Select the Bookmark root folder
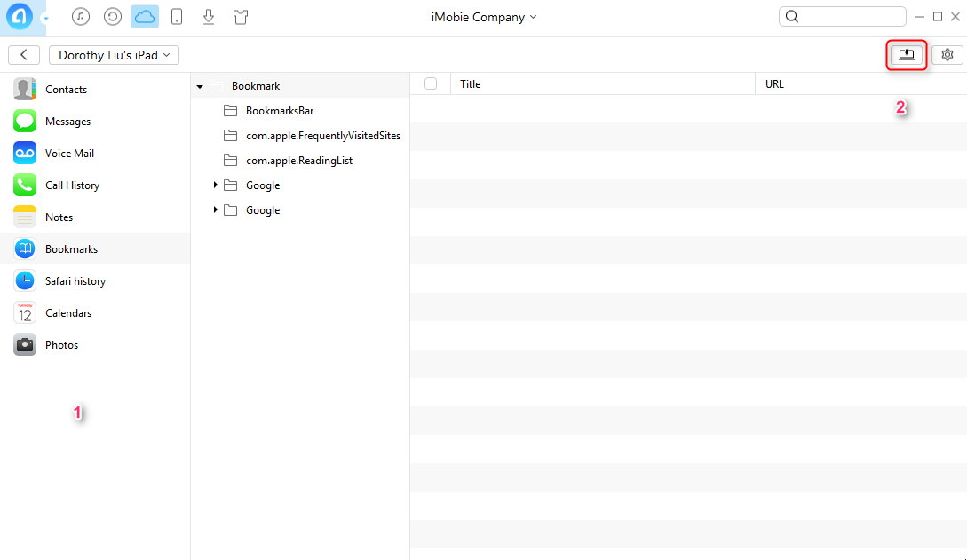This screenshot has width=967, height=560. pyautogui.click(x=256, y=85)
